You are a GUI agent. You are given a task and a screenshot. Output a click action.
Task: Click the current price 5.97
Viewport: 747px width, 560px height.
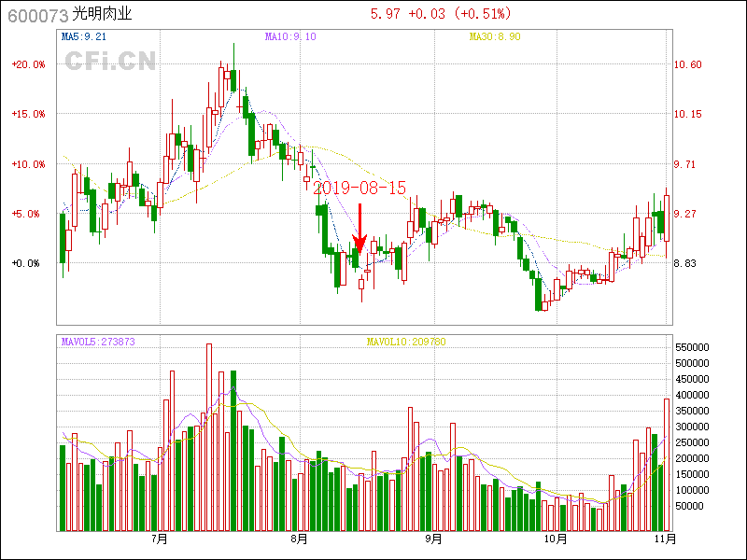point(386,13)
